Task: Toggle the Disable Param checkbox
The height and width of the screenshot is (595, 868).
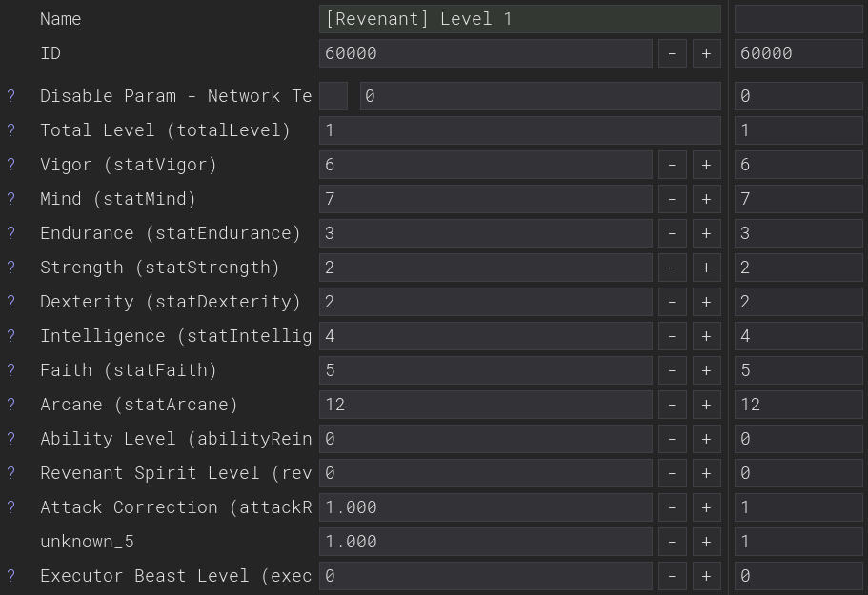Action: pos(333,96)
